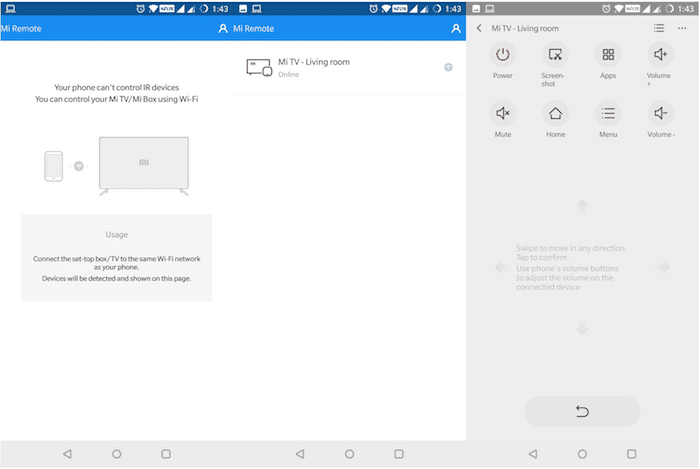Viewport: 700px width, 469px height.
Task: Go back using the top-left chevron
Action: 479,28
